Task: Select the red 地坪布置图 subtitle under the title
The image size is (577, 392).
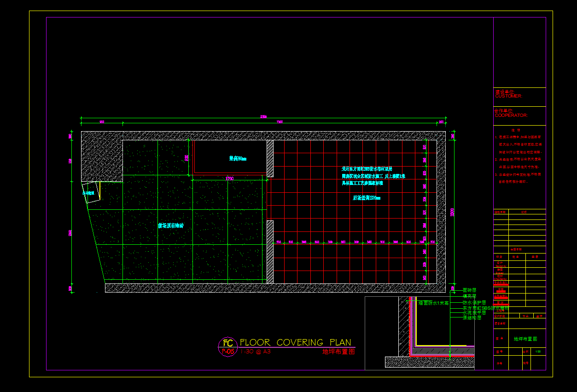Action: [x=338, y=352]
